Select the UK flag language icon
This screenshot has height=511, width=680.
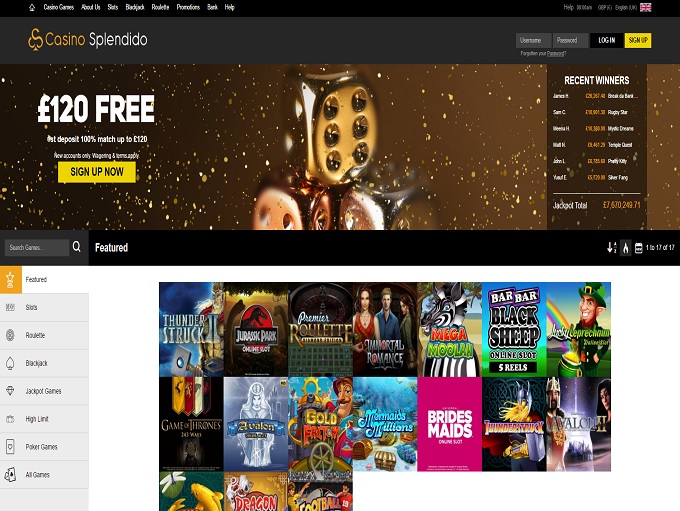coord(645,7)
